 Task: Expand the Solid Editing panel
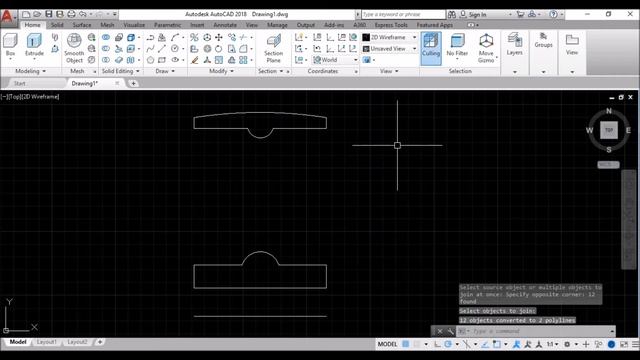point(120,71)
